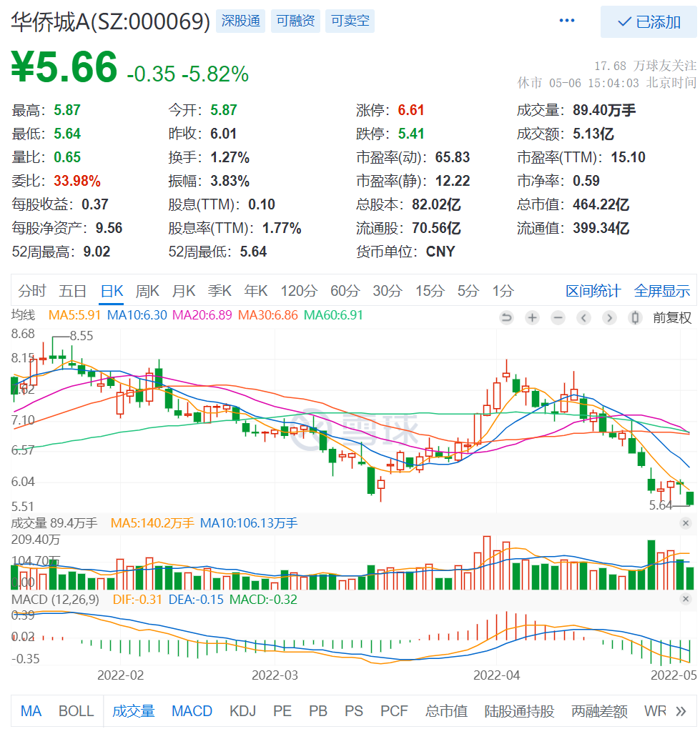
Task: Switch to 15分 interval
Action: [430, 291]
